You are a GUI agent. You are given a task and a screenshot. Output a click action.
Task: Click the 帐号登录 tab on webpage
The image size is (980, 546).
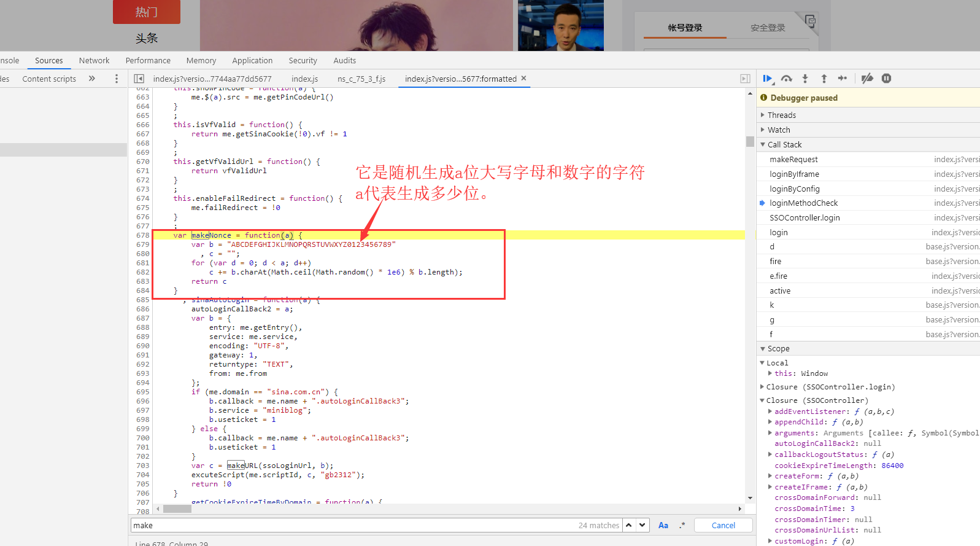(685, 28)
